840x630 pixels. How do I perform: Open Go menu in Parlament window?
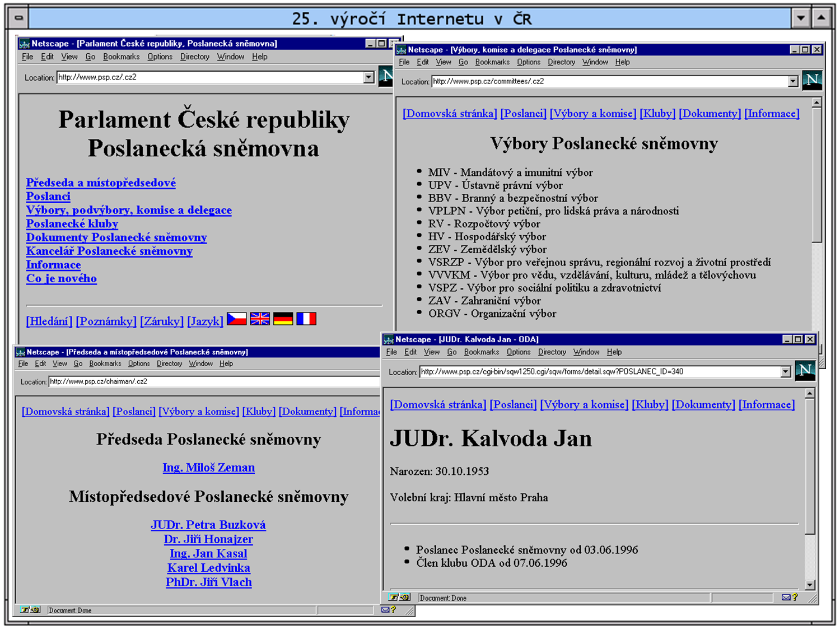tap(90, 57)
